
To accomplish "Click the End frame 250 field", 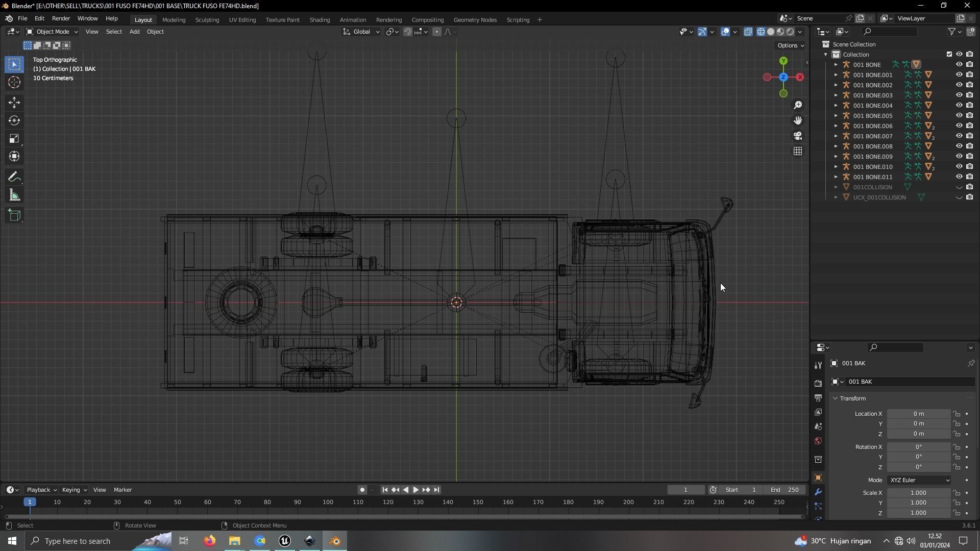I will [785, 490].
